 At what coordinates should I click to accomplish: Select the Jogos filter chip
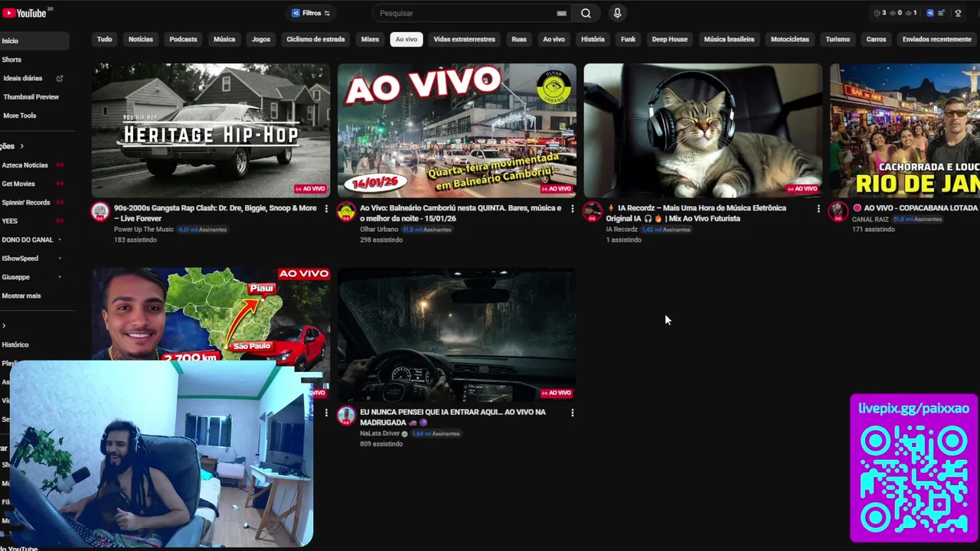click(261, 39)
